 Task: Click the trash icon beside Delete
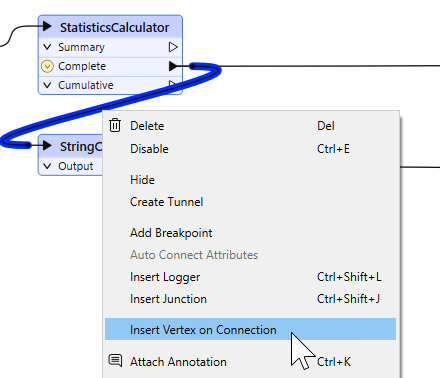pyautogui.click(x=115, y=125)
